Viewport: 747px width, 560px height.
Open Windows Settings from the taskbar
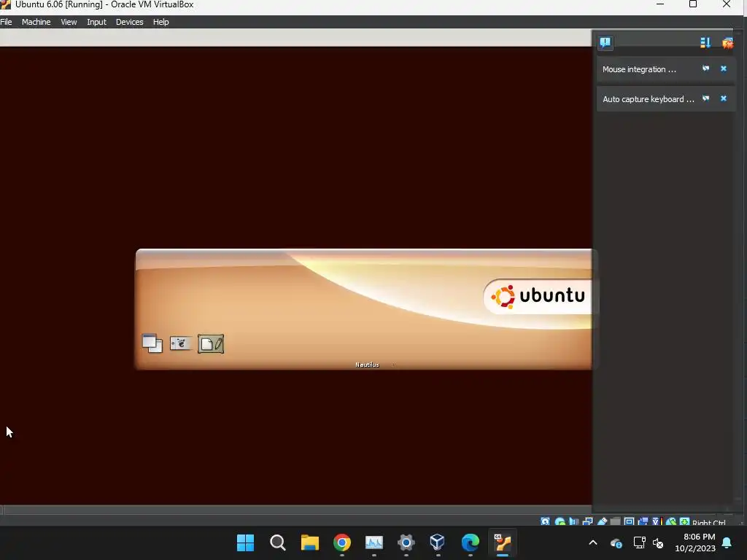pyautogui.click(x=406, y=542)
